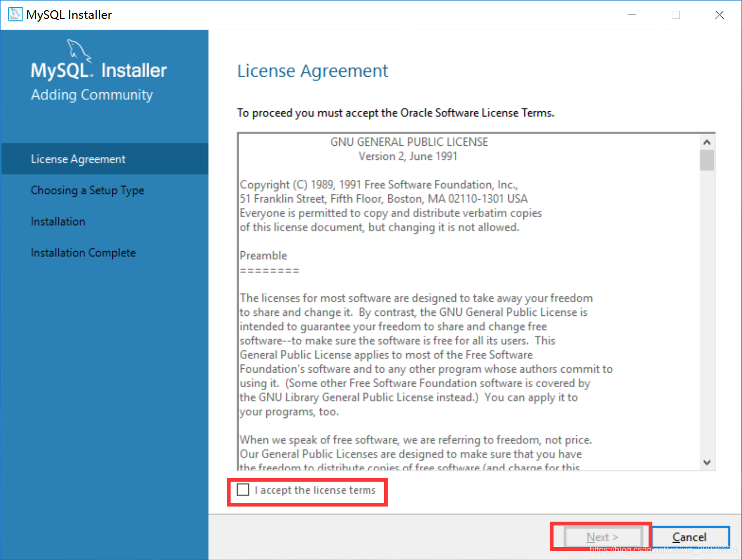Viewport: 742px width, 560px height.
Task: Click the MySQL dolphin logo
Action: coord(79,50)
